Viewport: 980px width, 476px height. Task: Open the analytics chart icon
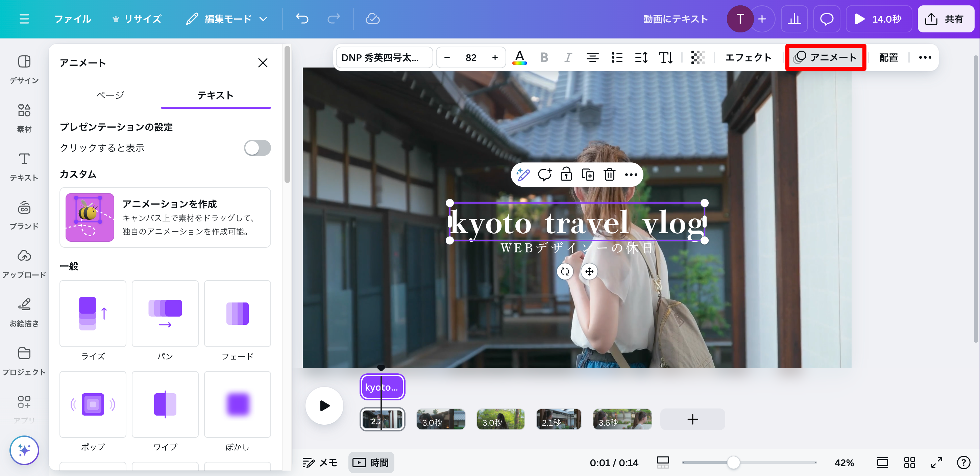(x=794, y=19)
